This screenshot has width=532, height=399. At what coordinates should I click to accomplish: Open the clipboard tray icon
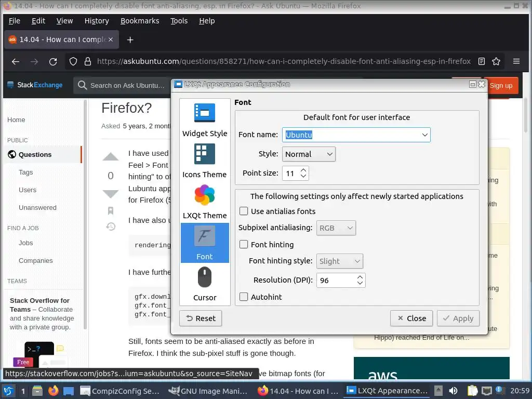[472, 391]
